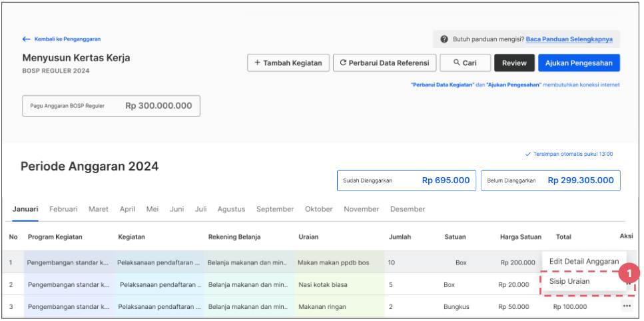Screen dimensions: 644x321
Task: Click the question mark help icon
Action: click(x=444, y=39)
